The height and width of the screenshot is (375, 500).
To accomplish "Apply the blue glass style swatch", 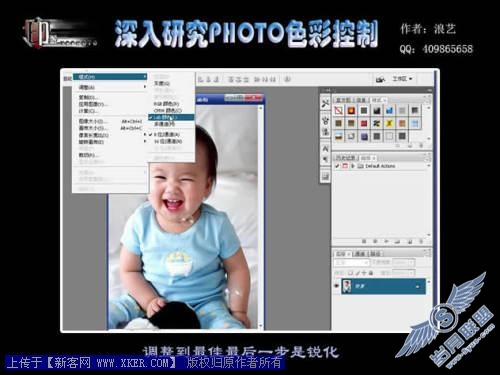I will click(389, 110).
